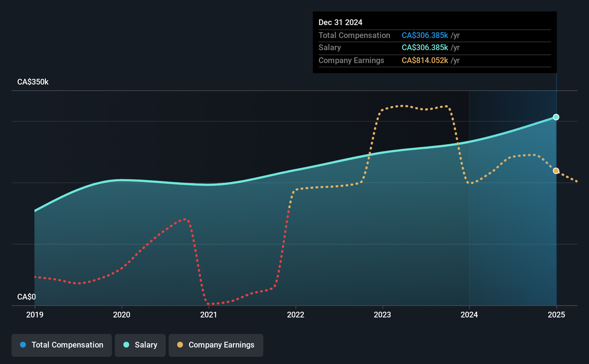
Task: Click the CA$350k y-axis label
Action: (x=33, y=82)
